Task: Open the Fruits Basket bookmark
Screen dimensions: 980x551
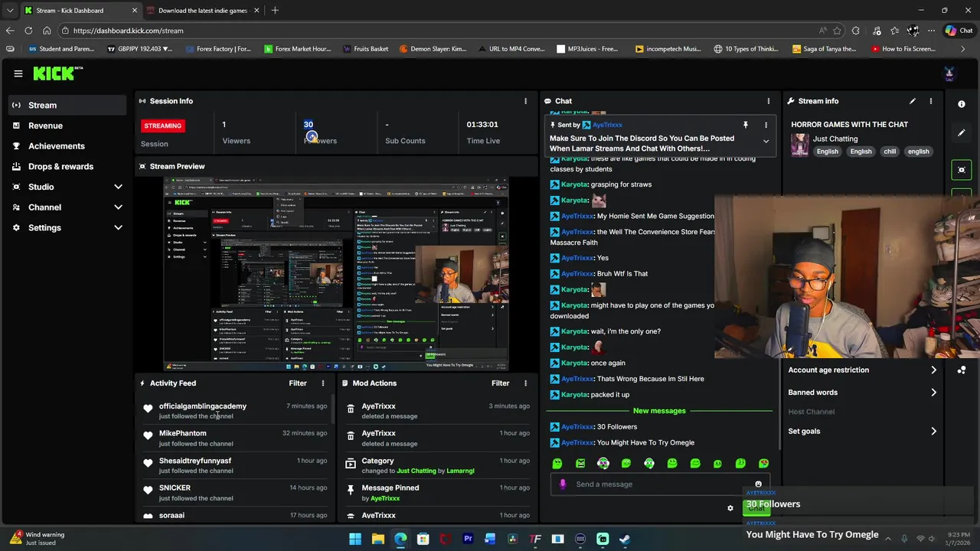Action: [366, 49]
